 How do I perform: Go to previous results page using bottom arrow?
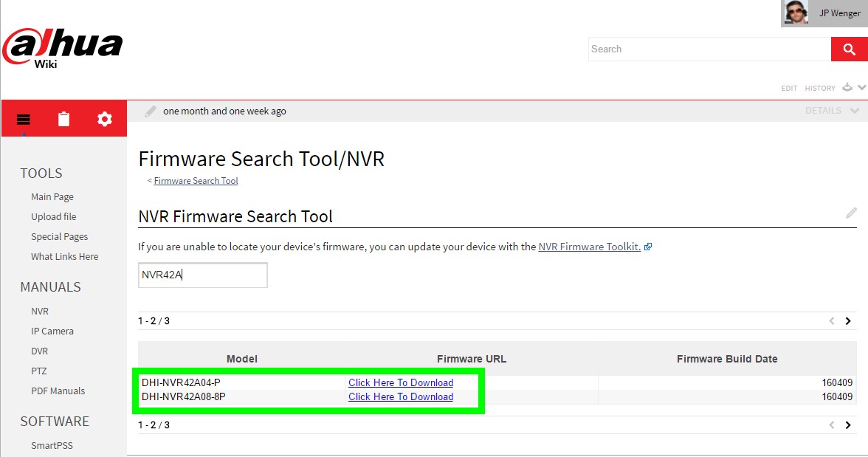831,425
